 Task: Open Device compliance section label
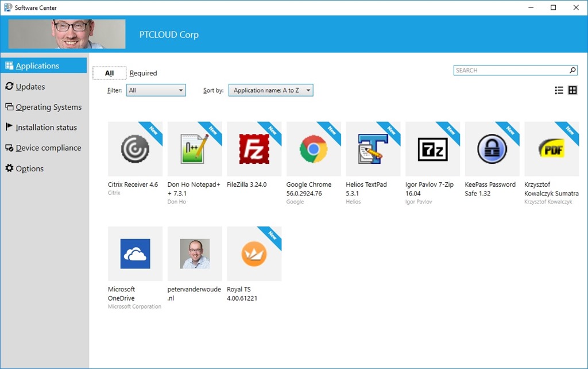(x=48, y=148)
